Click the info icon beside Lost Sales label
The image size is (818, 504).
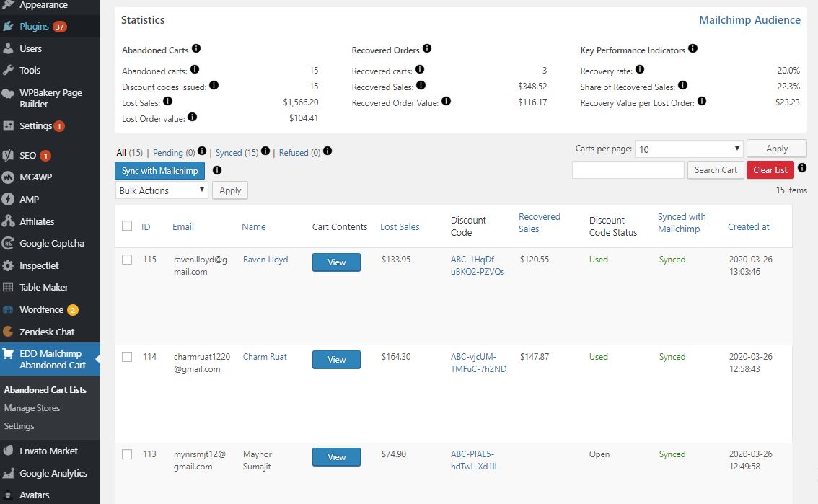click(167, 101)
